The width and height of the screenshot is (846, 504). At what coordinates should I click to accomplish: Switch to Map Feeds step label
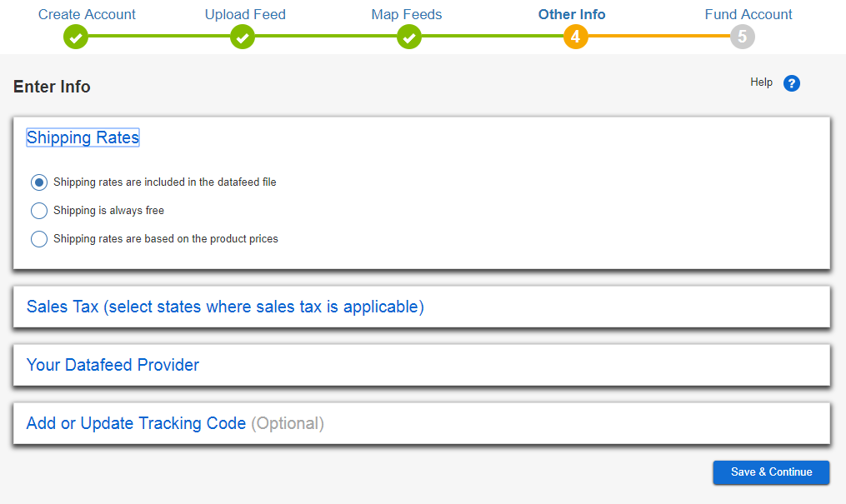tap(407, 14)
